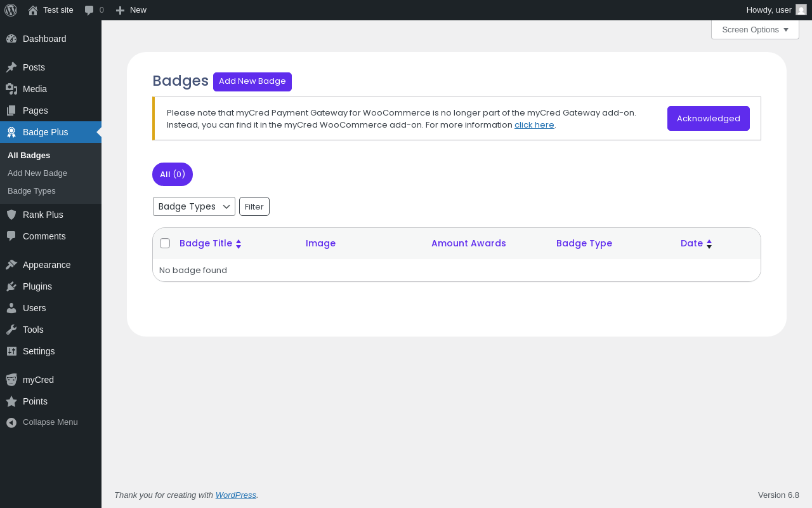Viewport: 812px width, 508px height.
Task: Expand the Screen Options panel
Action: point(755,29)
